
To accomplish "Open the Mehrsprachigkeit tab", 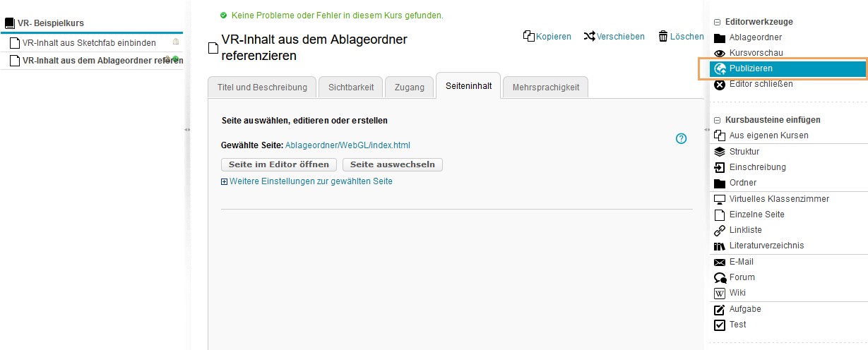I will pyautogui.click(x=546, y=87).
